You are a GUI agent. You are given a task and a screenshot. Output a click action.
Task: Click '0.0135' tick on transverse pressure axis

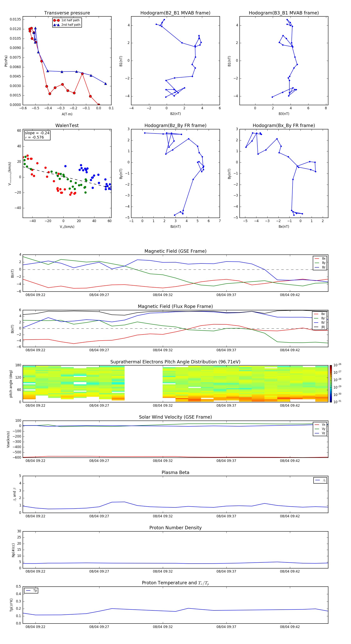[x=15, y=20]
